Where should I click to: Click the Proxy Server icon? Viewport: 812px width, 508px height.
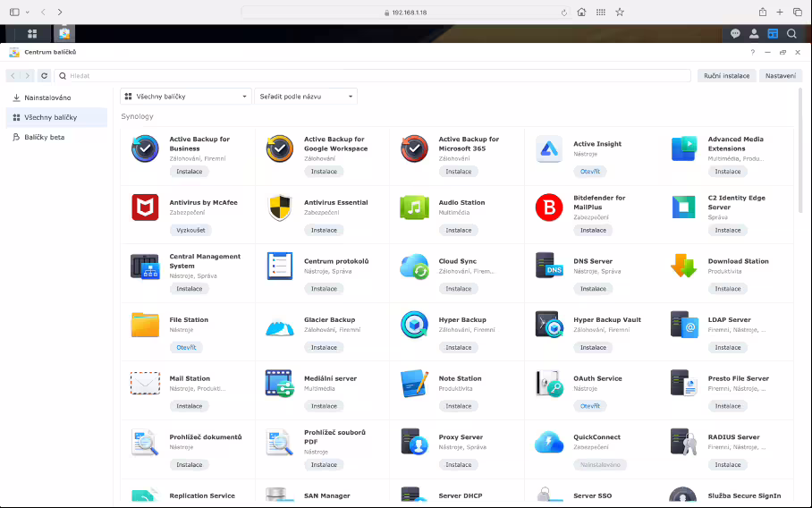pyautogui.click(x=414, y=442)
